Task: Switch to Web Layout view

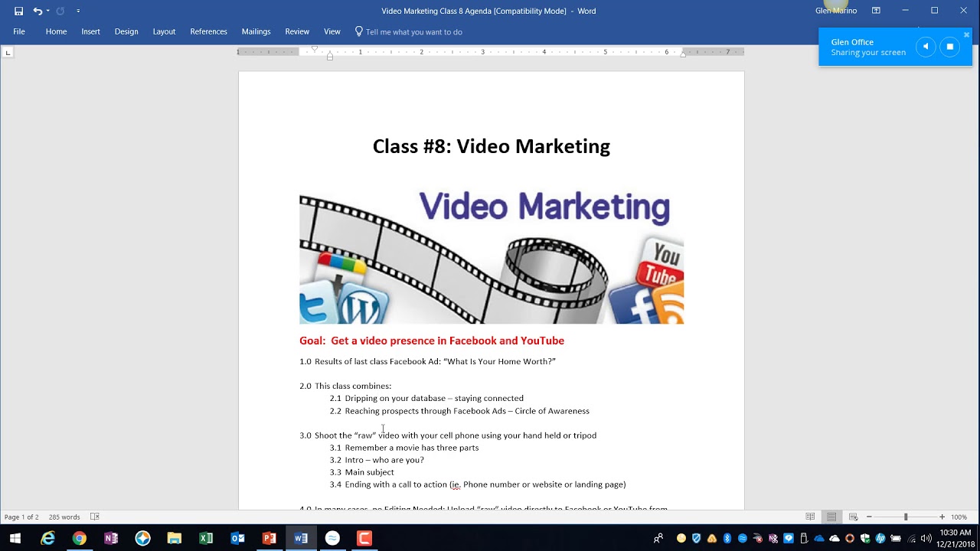Action: tap(853, 517)
